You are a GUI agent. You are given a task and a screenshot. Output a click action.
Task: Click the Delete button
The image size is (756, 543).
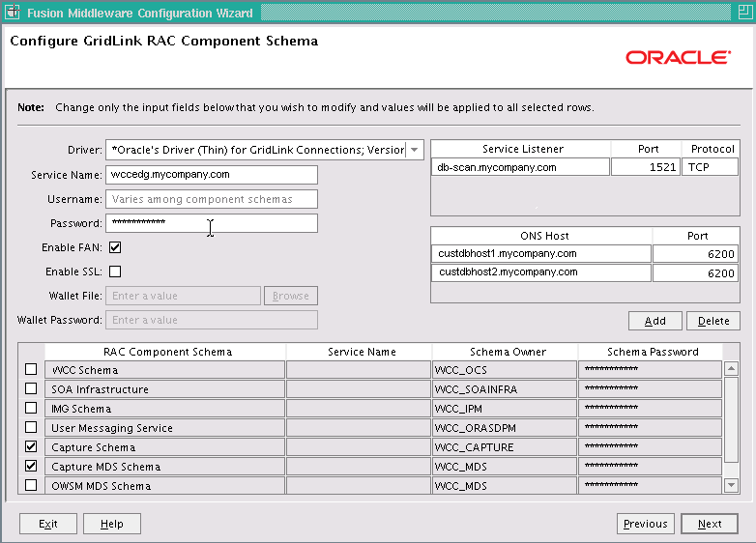pyautogui.click(x=713, y=321)
